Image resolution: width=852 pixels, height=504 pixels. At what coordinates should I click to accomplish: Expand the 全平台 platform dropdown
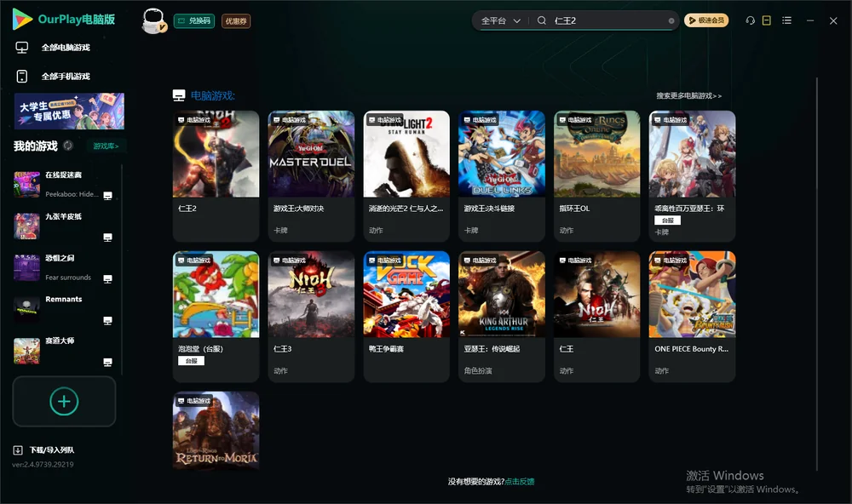tap(500, 20)
